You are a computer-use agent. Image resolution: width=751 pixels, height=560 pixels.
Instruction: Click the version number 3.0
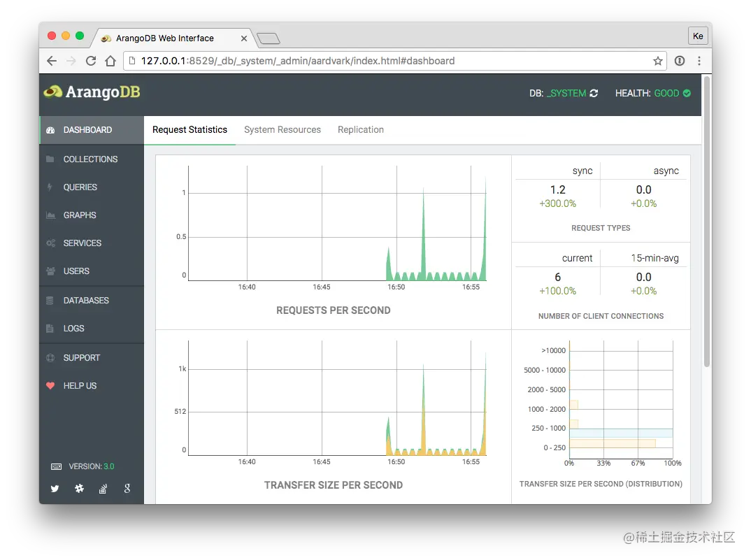click(108, 466)
